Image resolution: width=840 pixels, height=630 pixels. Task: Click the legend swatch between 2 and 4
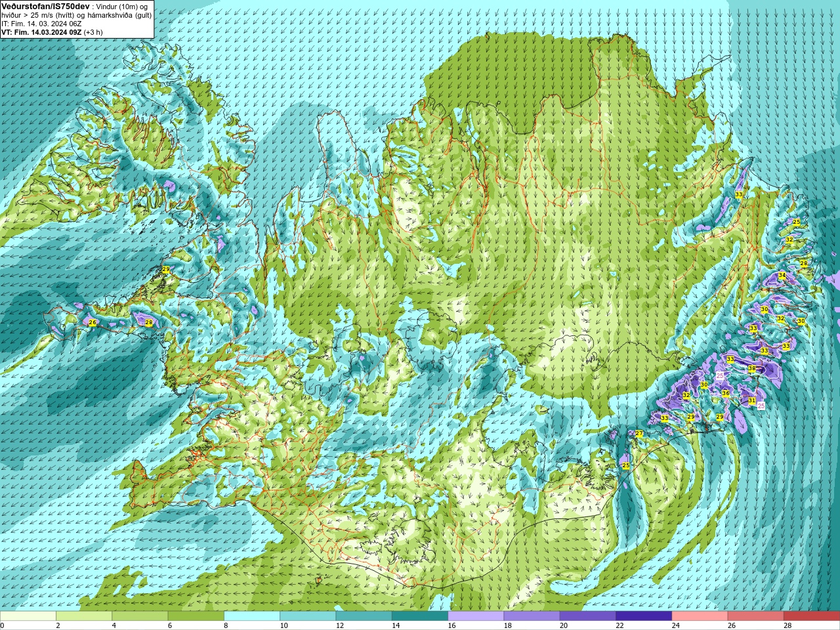click(84, 616)
